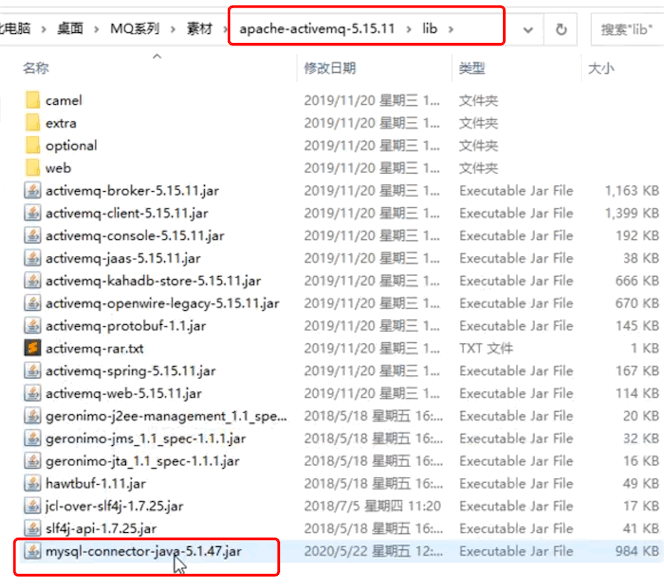Select the optional folder name
The height and width of the screenshot is (588, 664).
coord(71,146)
